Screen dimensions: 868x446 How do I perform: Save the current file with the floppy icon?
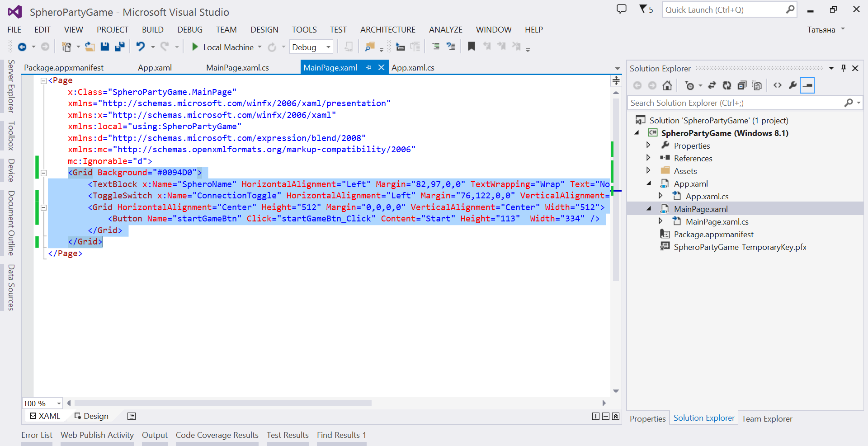(x=105, y=47)
